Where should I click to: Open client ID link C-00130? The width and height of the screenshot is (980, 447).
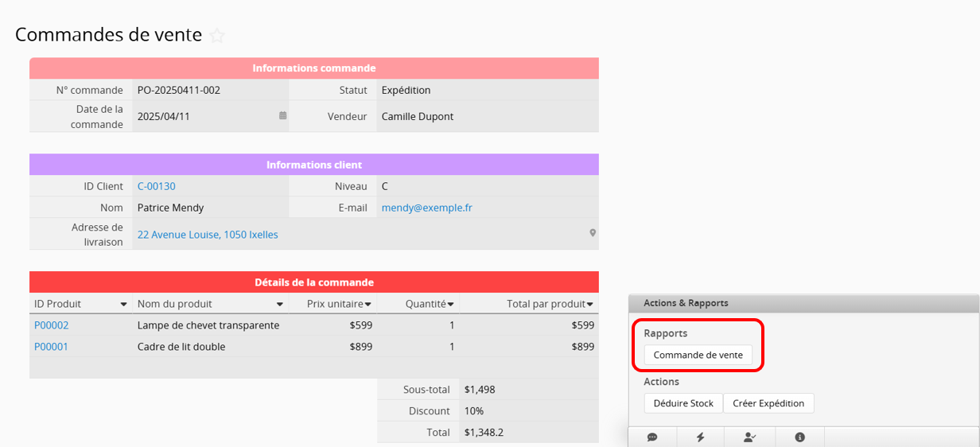click(x=157, y=186)
